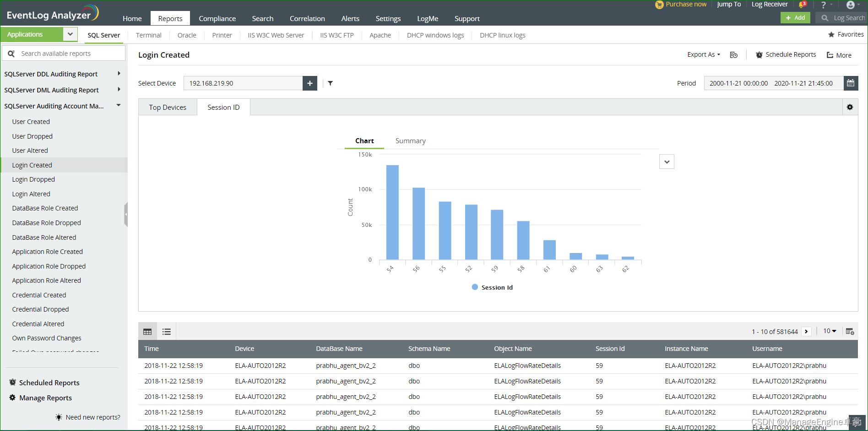868x431 pixels.
Task: Switch to table grid view icon
Action: 147,332
